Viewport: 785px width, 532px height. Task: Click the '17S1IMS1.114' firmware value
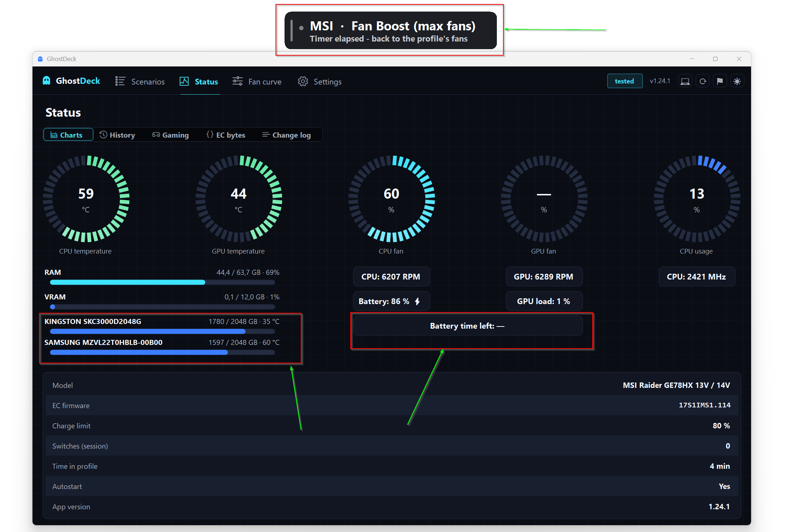(704, 405)
